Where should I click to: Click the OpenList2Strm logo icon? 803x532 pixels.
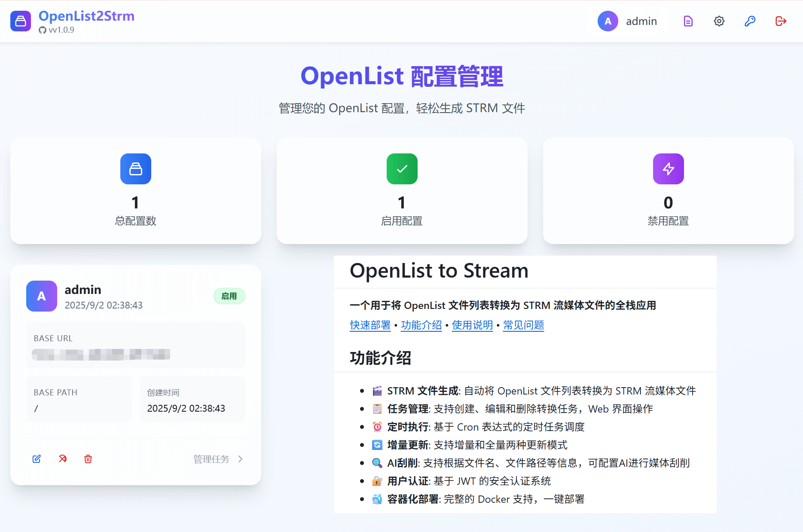(x=21, y=21)
